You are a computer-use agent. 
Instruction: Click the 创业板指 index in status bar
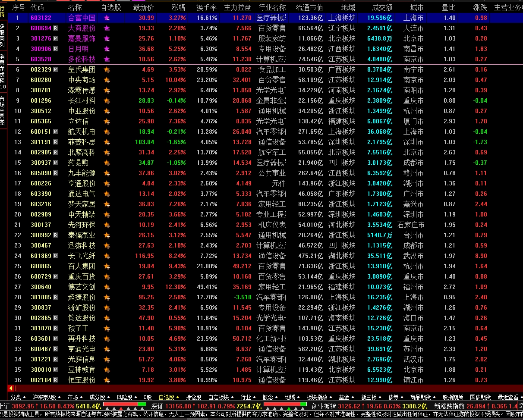pos(326,406)
